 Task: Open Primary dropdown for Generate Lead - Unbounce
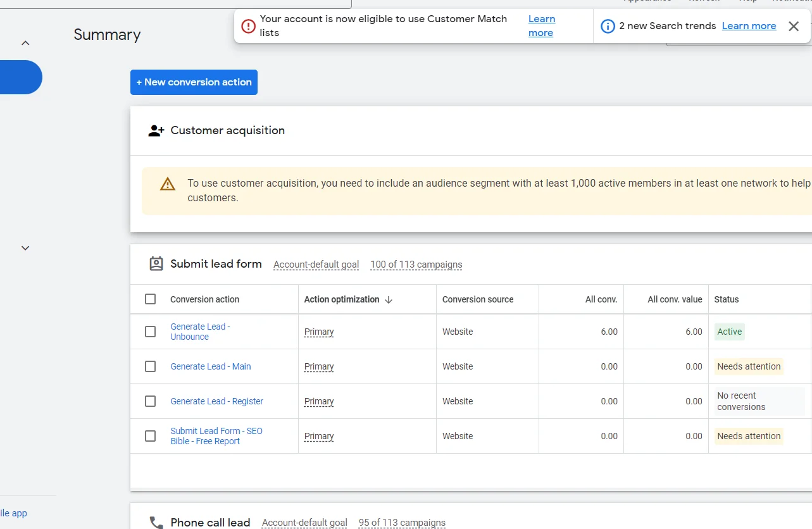click(x=319, y=332)
